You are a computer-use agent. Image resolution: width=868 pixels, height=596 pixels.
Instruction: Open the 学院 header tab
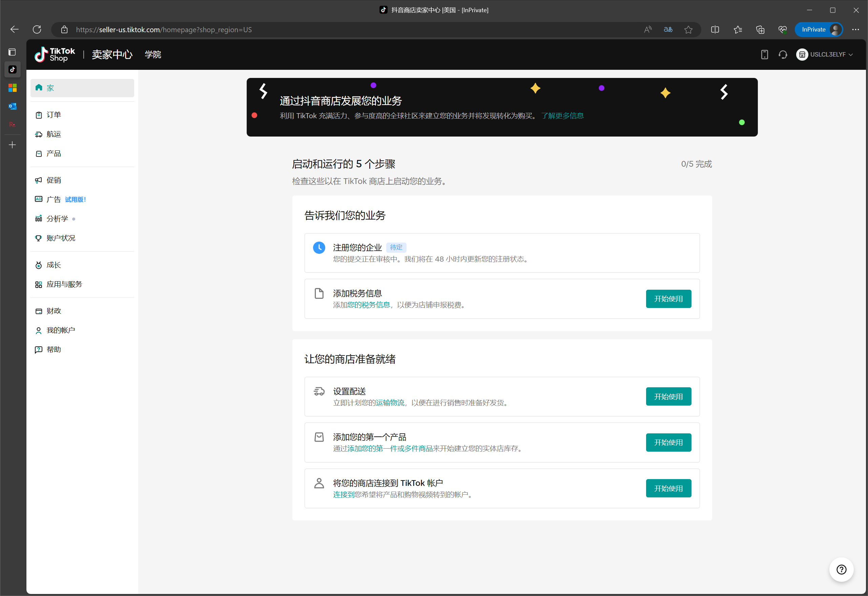153,55
